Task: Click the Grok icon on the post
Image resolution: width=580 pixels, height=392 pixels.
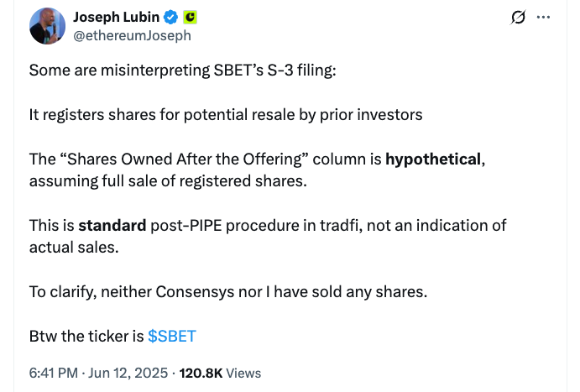Action: [518, 18]
